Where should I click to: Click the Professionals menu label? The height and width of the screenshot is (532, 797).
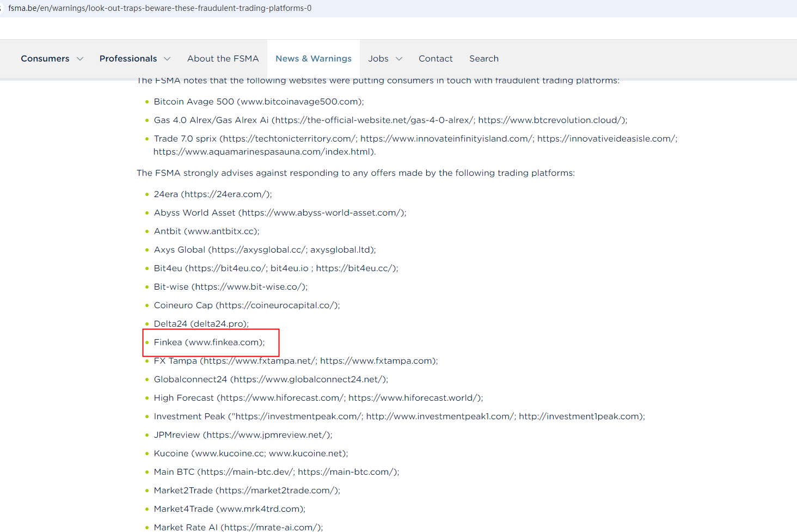pos(128,59)
